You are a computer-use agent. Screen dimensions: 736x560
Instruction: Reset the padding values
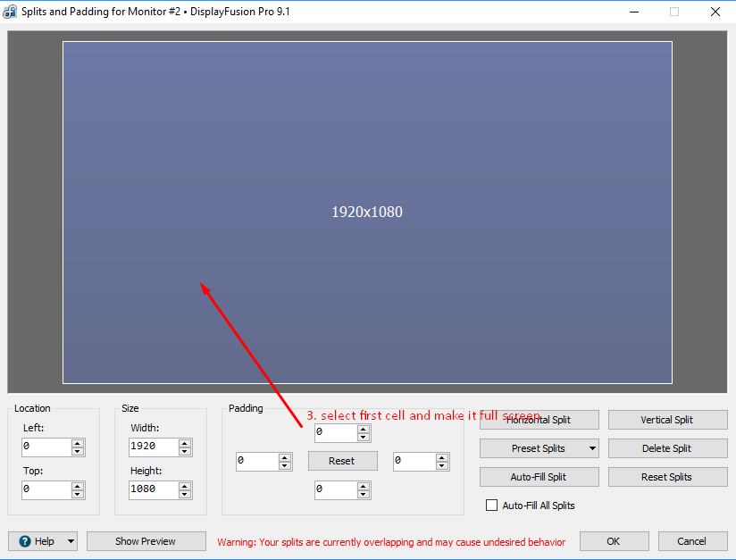[x=342, y=461]
